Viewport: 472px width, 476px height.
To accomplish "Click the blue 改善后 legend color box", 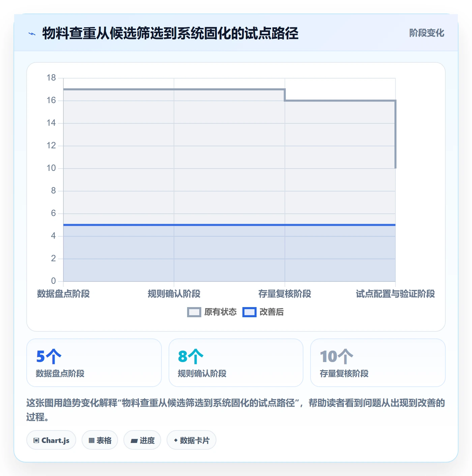I will tap(249, 312).
